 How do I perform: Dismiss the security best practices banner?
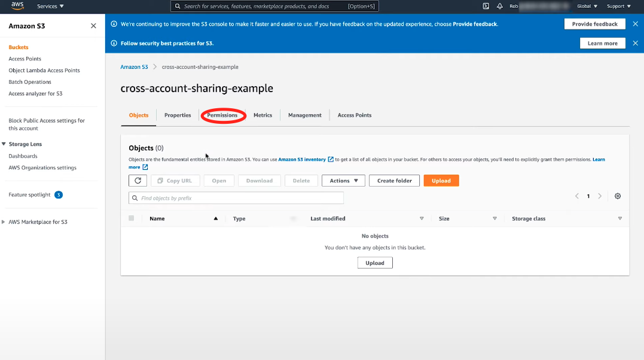pos(635,43)
